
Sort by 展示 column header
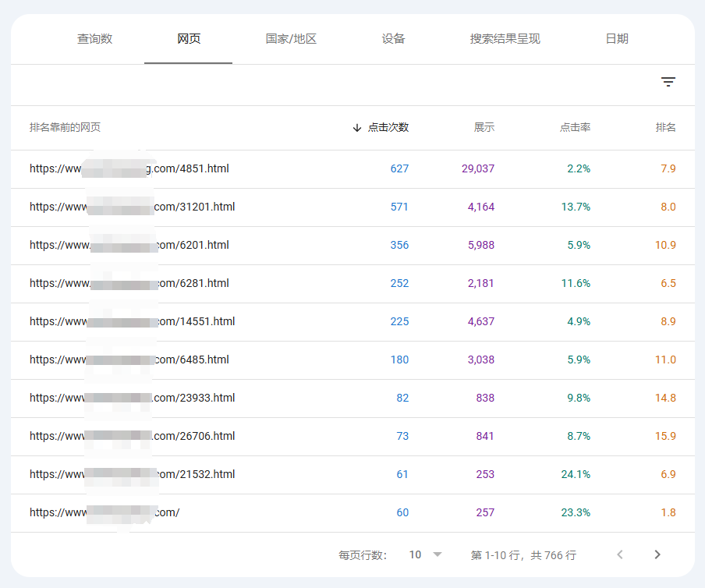(484, 128)
